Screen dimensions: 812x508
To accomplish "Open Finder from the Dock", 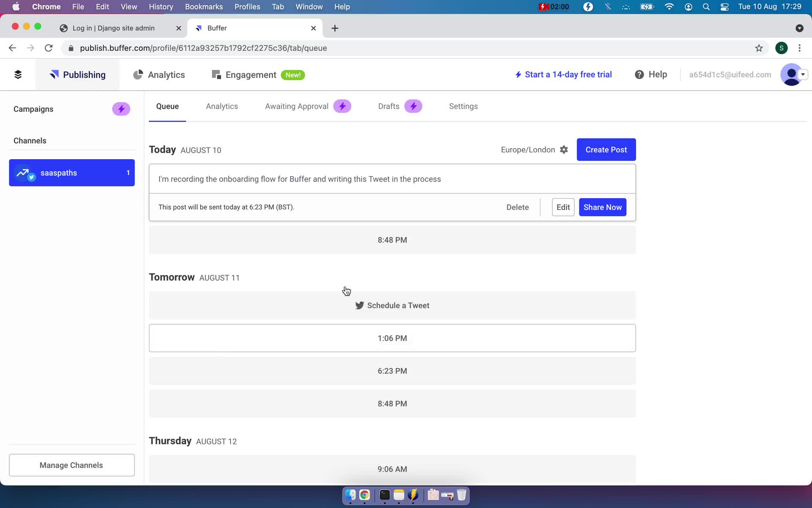I will coord(350,494).
